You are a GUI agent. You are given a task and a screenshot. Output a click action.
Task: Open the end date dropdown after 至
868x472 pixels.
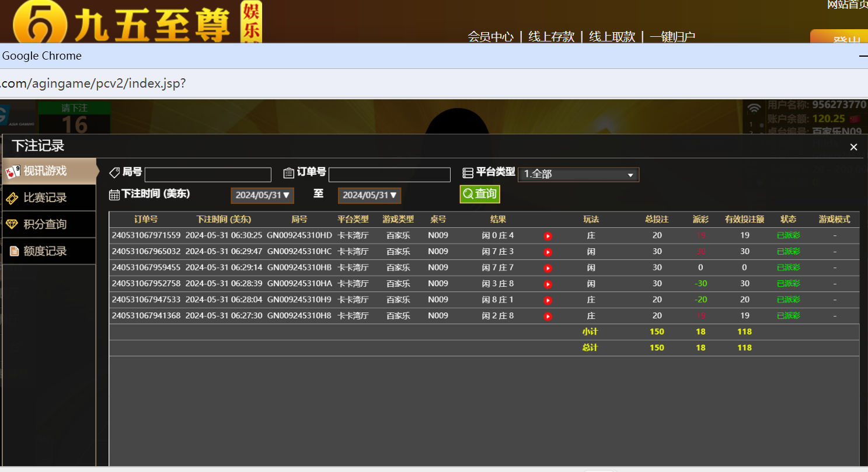369,195
